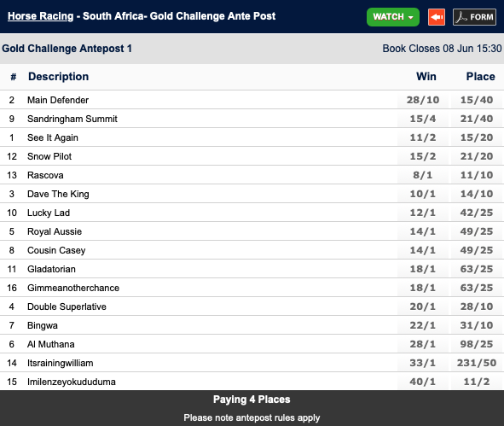Click the orange back arrow icon

coord(437,17)
